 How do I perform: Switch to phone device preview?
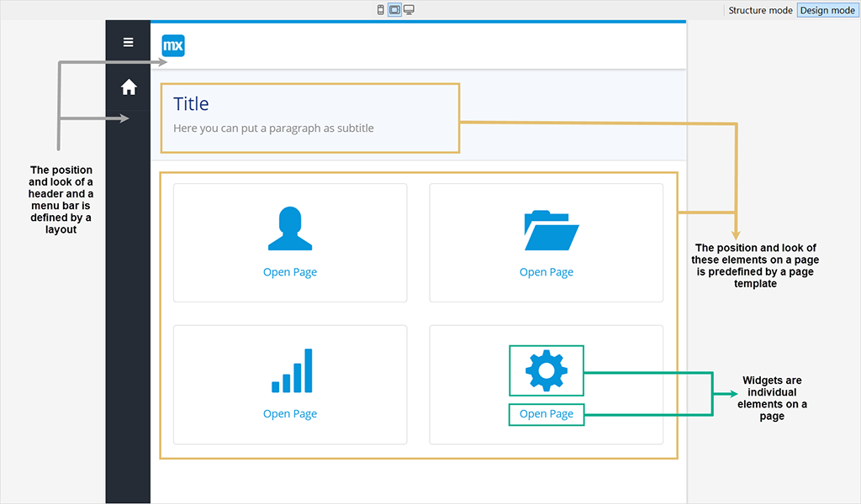[381, 10]
